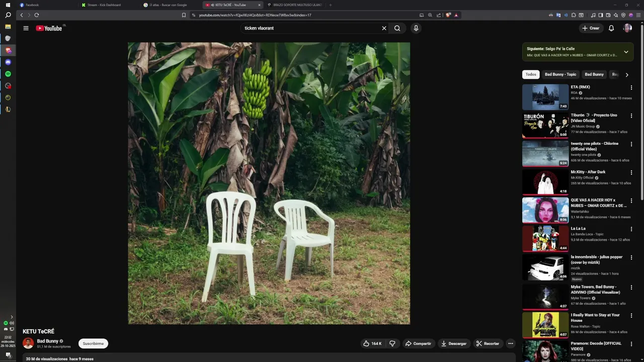644x362 pixels.
Task: Dislike the KETU TeCRÉ video
Action: (x=392, y=343)
